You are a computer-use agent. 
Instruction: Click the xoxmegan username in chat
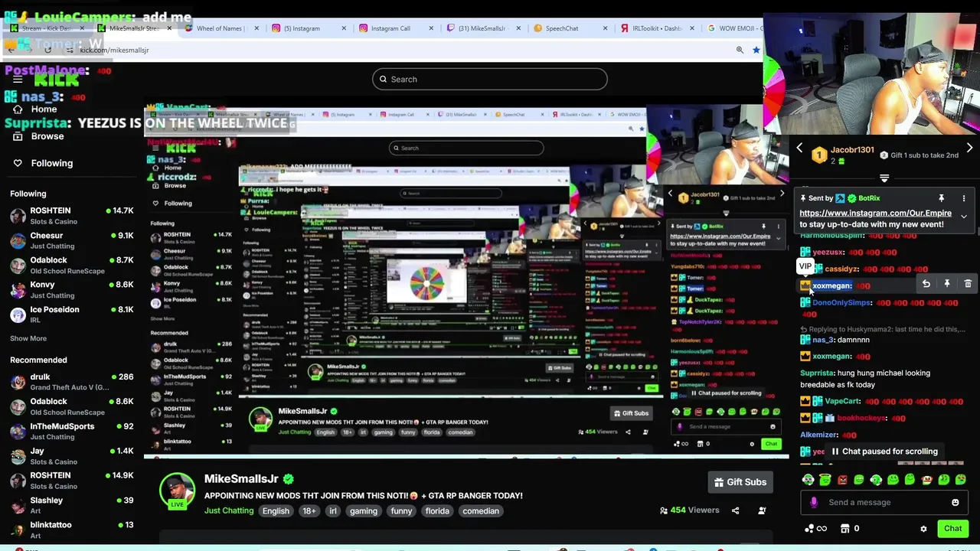(x=831, y=285)
